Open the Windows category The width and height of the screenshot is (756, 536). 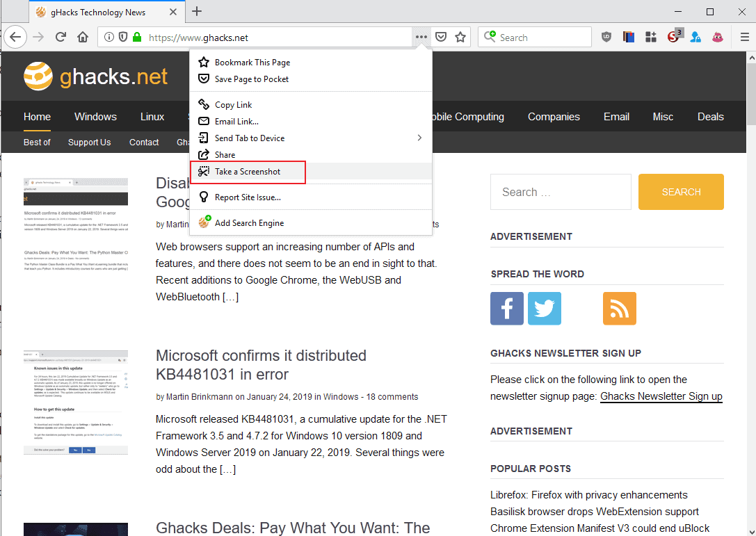[x=95, y=117]
